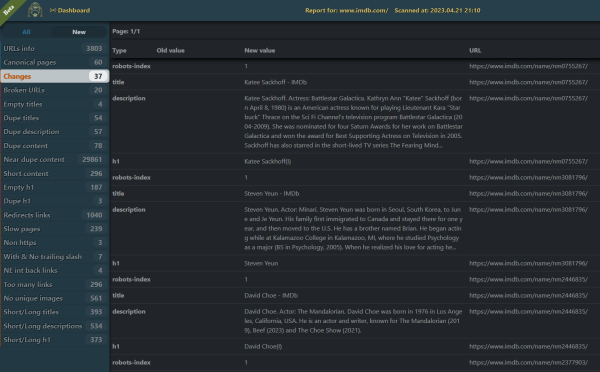Click Scanned at: 2023.04.21 21:10 text
The width and height of the screenshot is (600, 372).
[x=437, y=10]
